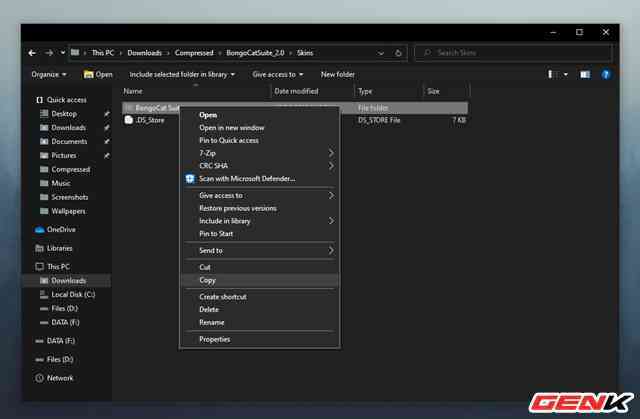Click the Compressed breadcrumb in address bar
This screenshot has width=640, height=419.
pyautogui.click(x=194, y=53)
